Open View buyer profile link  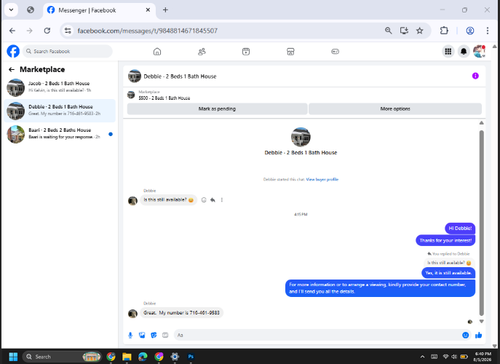pyautogui.click(x=322, y=179)
